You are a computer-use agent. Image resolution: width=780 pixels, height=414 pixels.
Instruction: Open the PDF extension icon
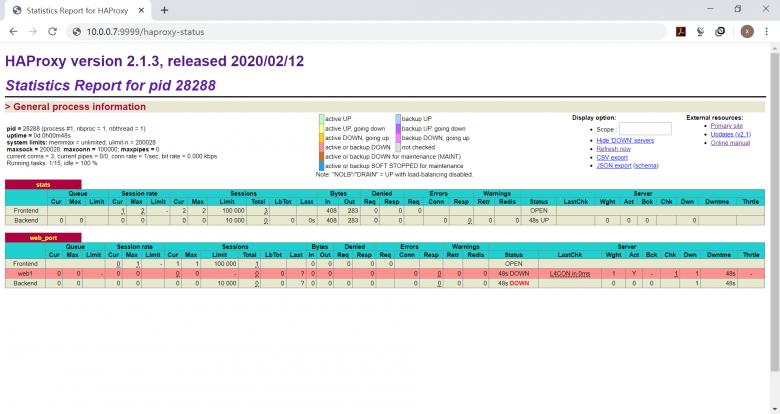click(x=681, y=31)
